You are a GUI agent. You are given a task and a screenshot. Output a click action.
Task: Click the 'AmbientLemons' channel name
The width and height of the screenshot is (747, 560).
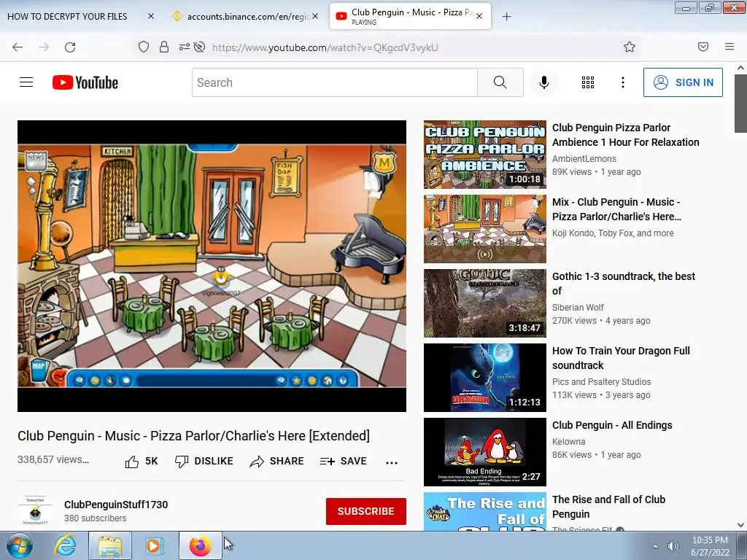click(584, 158)
